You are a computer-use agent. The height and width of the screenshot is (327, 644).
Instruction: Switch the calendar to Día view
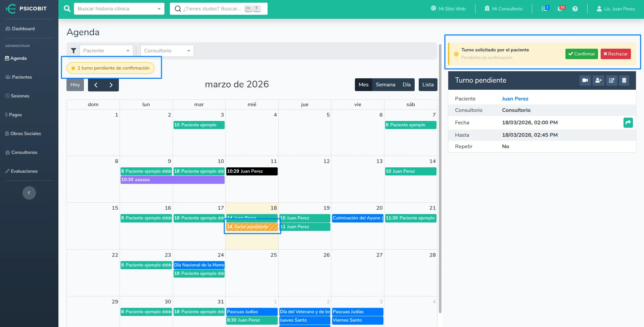(406, 84)
